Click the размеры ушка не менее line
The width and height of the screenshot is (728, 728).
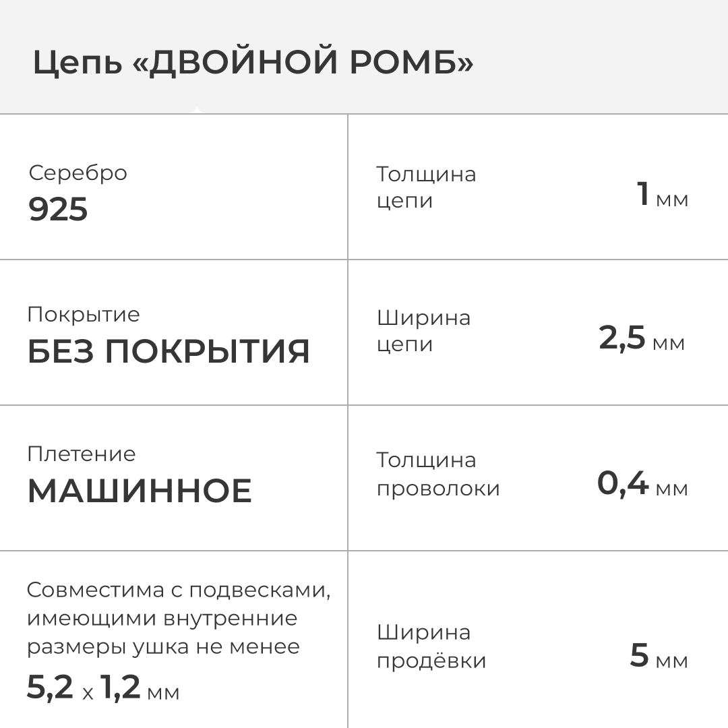click(163, 646)
